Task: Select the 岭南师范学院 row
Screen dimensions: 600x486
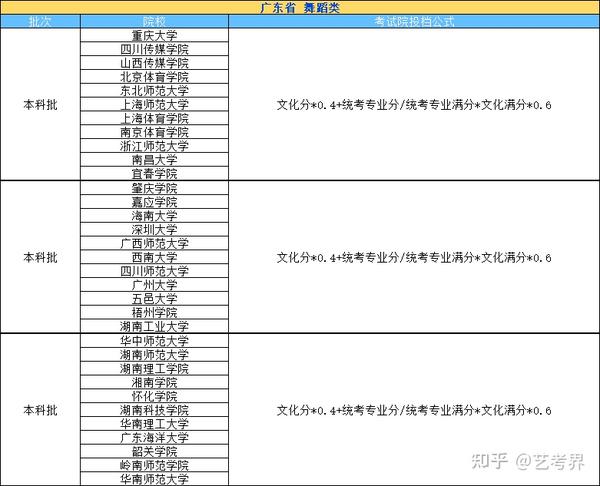Action: [154, 465]
